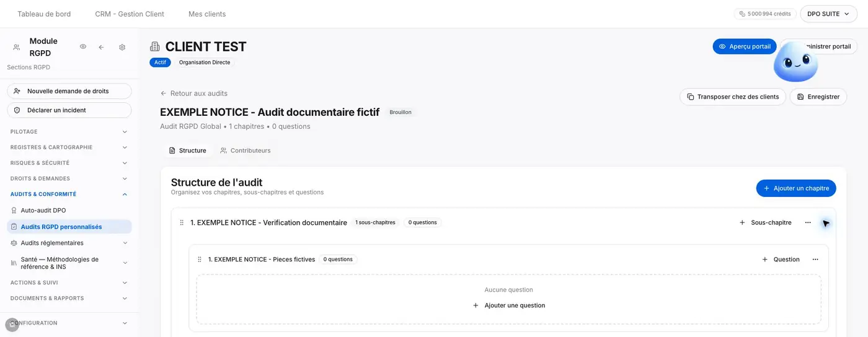This screenshot has height=337, width=868.
Task: Click the clipboard icon of Audits RGPD personnalisés
Action: (14, 227)
